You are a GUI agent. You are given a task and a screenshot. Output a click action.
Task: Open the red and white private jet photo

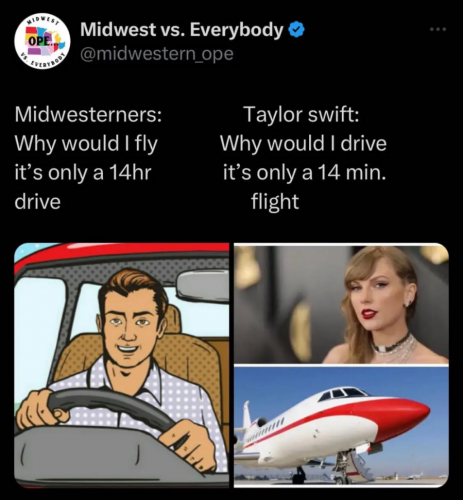(341, 427)
